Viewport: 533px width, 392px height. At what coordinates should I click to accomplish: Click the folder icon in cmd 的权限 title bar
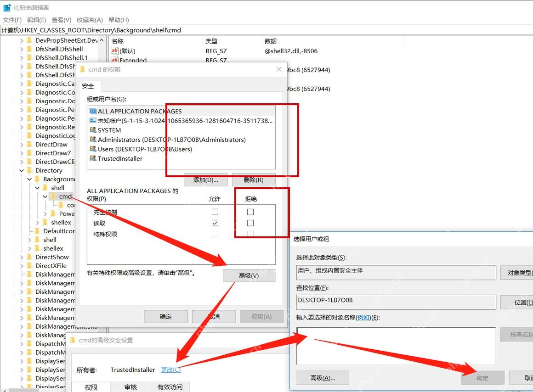pyautogui.click(x=83, y=70)
